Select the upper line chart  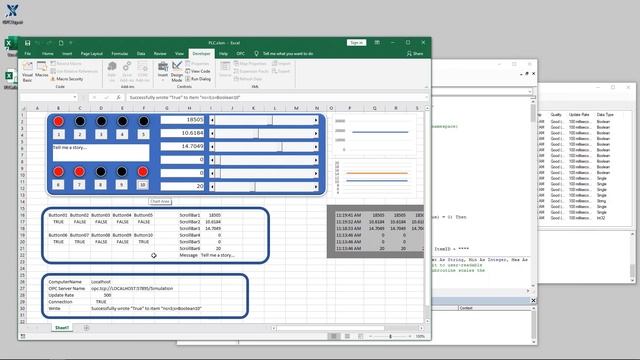click(x=374, y=135)
